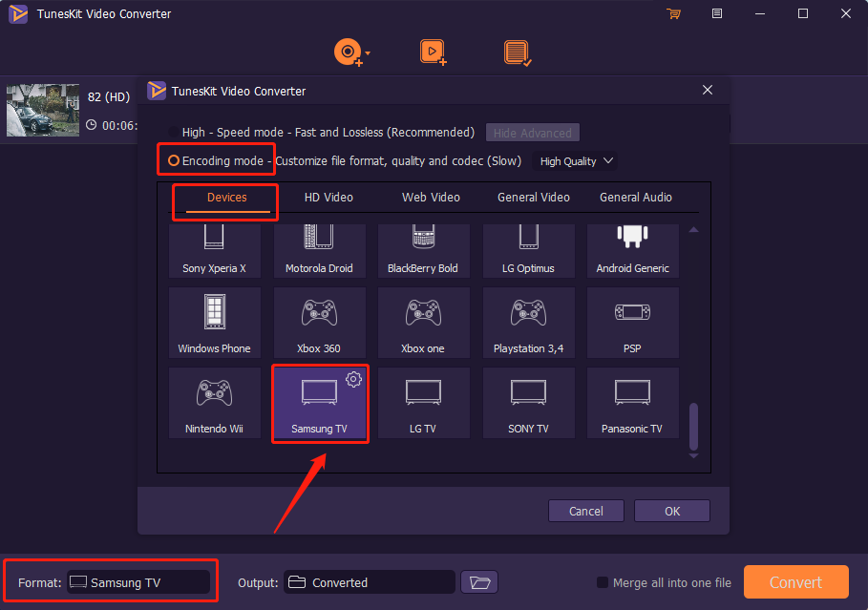Screen dimensions: 868x610
Task: Click the add video files icon
Action: click(433, 53)
